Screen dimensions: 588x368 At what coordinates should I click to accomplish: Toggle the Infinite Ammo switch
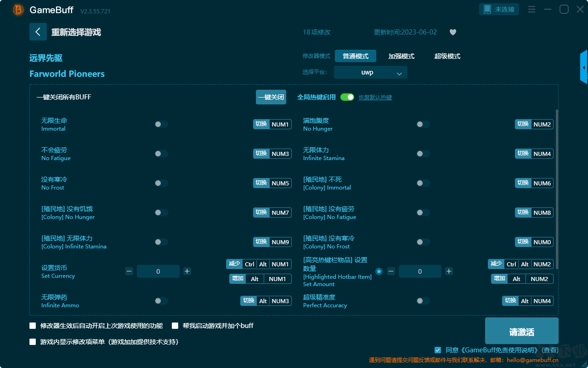click(161, 301)
